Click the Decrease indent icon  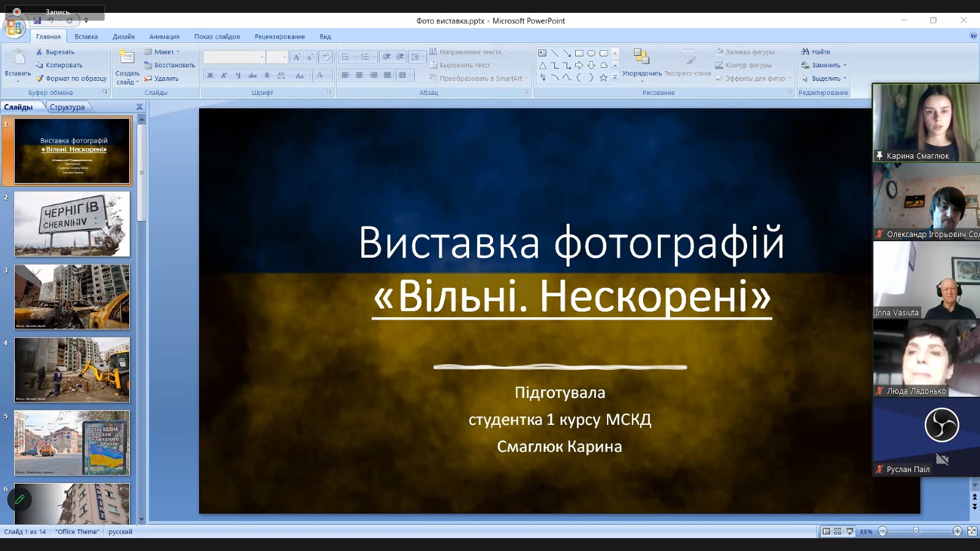[x=386, y=57]
